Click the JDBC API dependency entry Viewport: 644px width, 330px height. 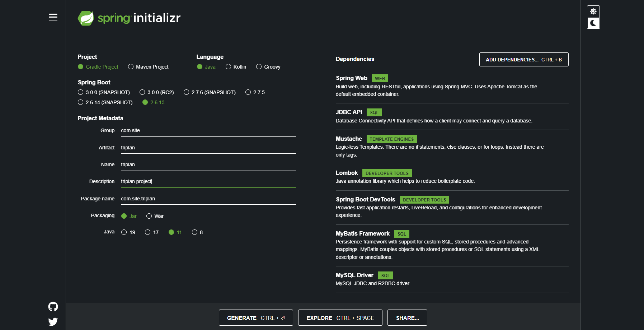452,117
